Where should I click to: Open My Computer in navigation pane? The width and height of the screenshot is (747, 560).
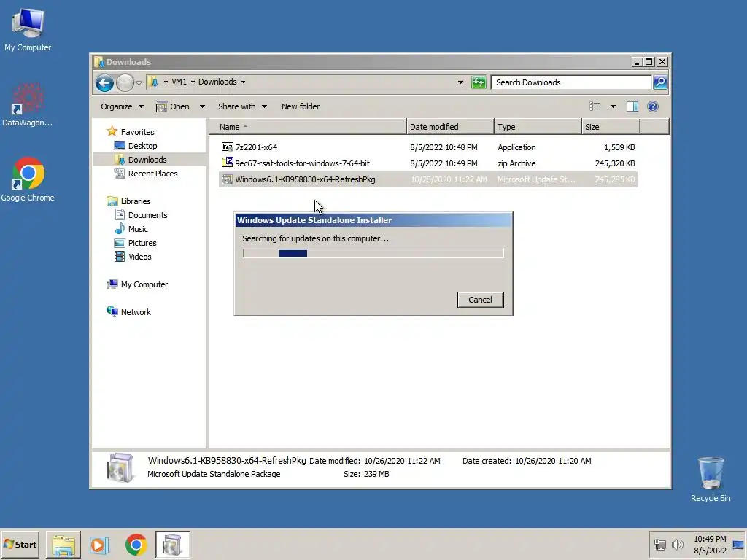(x=144, y=284)
